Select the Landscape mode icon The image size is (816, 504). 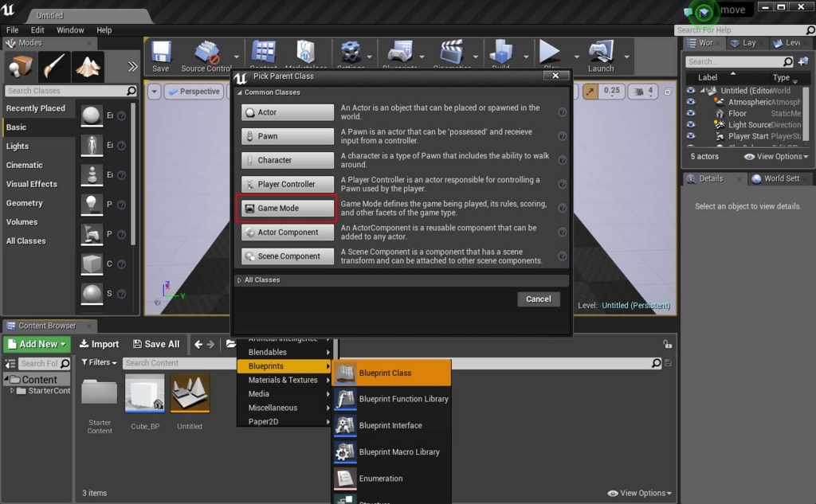click(x=88, y=67)
